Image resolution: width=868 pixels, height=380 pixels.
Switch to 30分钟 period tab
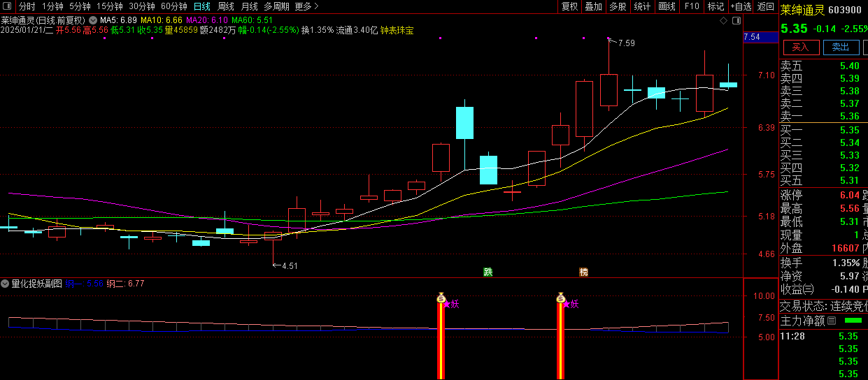click(x=142, y=6)
